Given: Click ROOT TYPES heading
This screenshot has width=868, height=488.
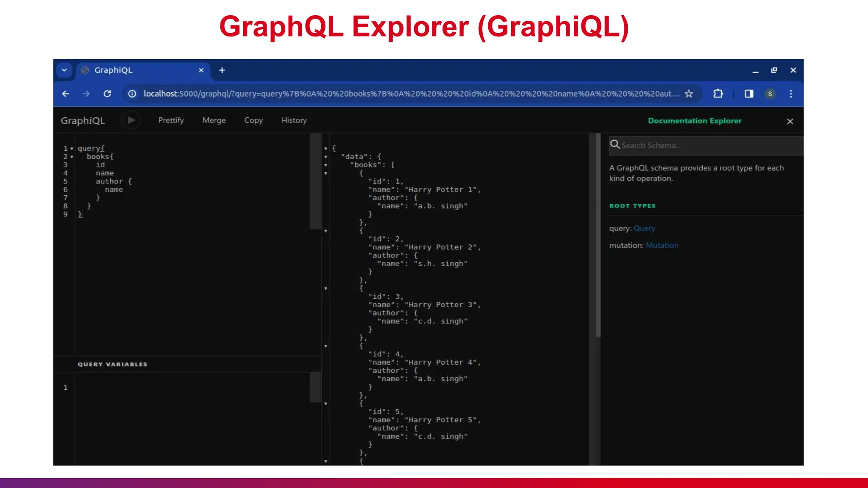Looking at the screenshot, I should point(632,206).
